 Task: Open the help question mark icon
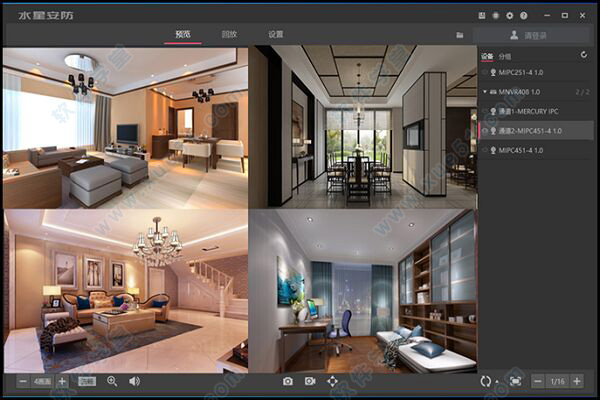click(x=523, y=16)
